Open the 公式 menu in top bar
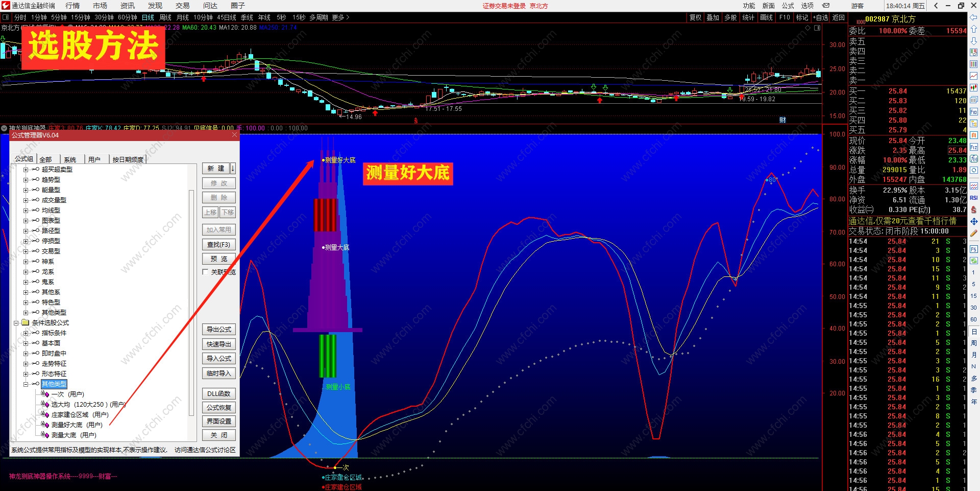 [788, 6]
